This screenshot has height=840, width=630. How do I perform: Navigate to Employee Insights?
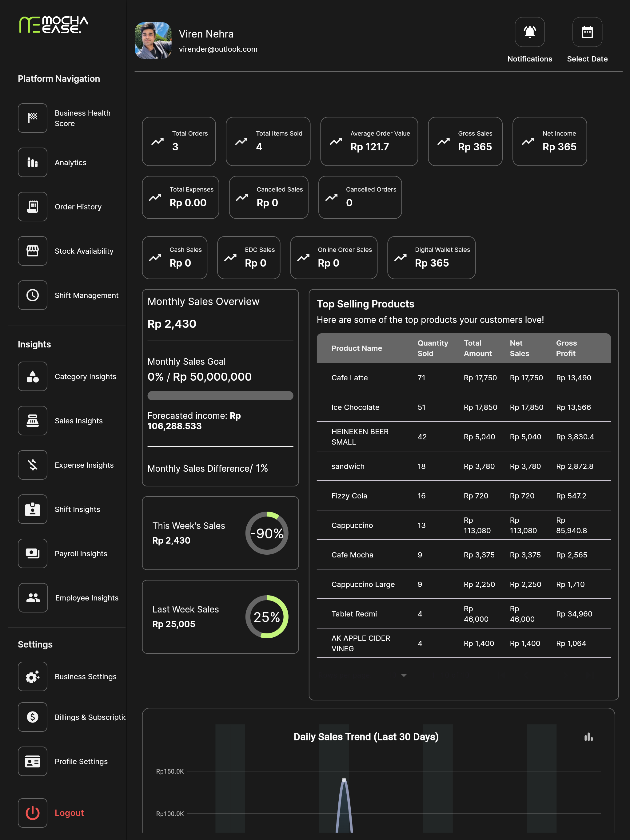(68, 598)
